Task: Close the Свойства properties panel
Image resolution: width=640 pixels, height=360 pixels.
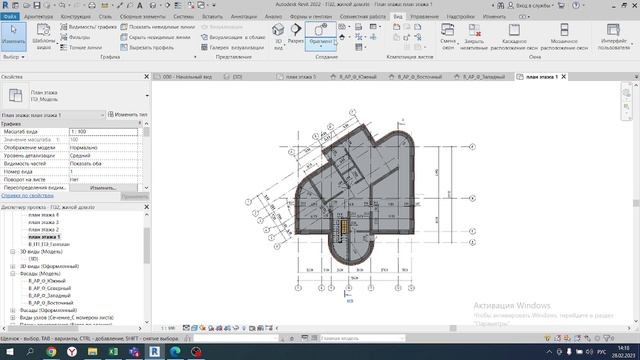Action: 147,77
